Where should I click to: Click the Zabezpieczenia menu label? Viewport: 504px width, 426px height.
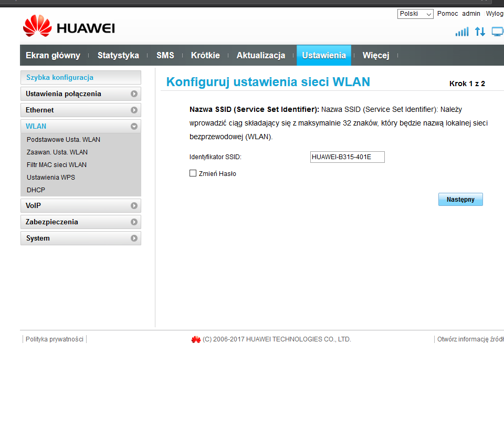coord(52,222)
